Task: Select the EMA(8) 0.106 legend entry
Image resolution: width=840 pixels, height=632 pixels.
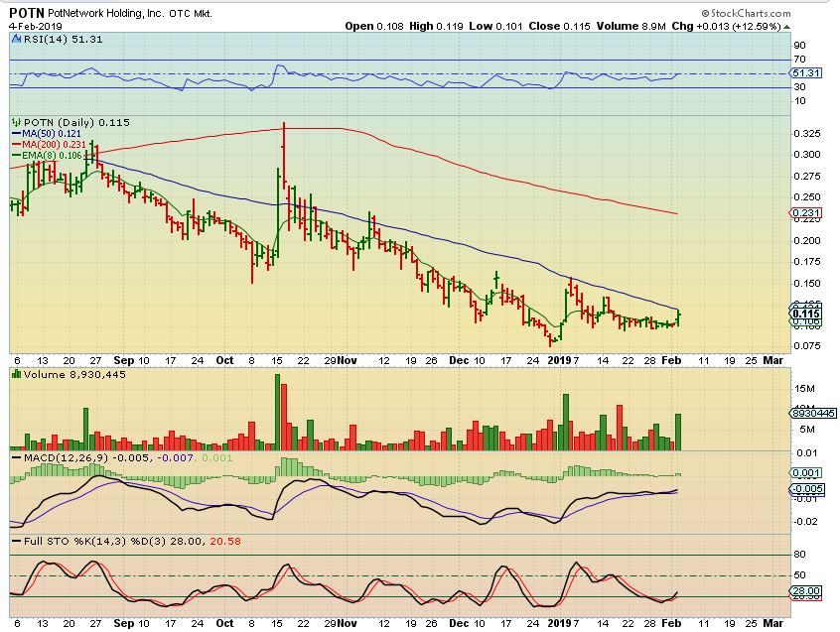Action: click(47, 156)
